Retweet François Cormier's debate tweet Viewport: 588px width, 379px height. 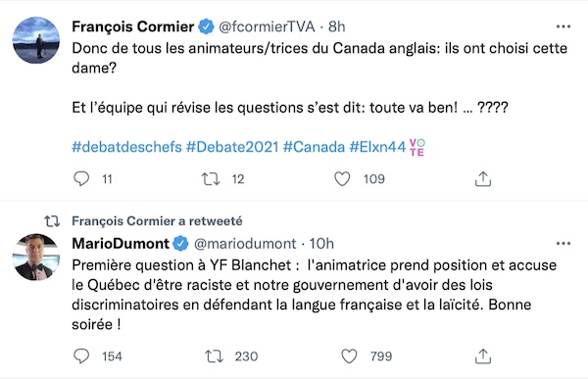pos(211,179)
